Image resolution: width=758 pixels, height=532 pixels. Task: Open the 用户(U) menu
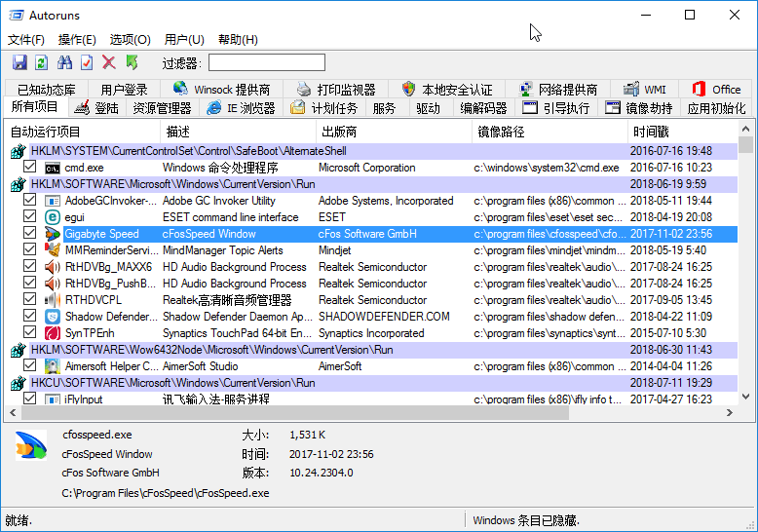(184, 40)
